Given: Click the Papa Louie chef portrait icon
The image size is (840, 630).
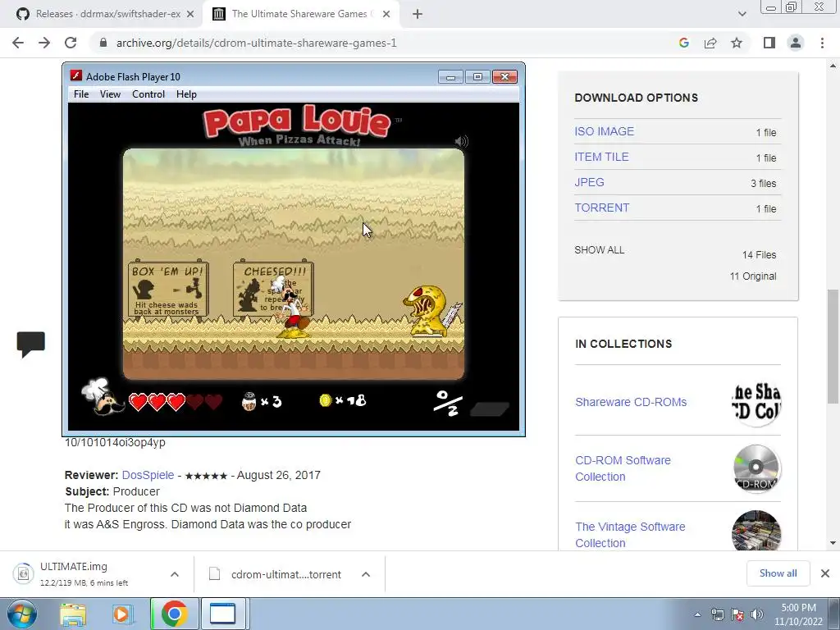Looking at the screenshot, I should click(x=103, y=396).
